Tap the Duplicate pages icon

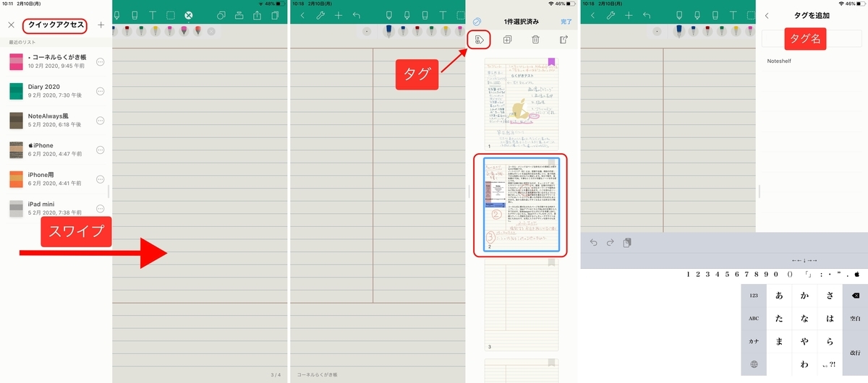pyautogui.click(x=507, y=40)
